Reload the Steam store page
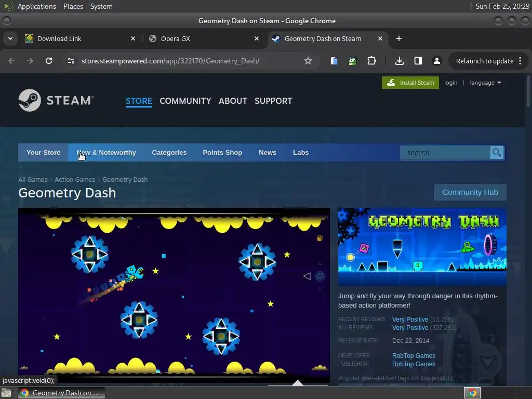 pos(49,61)
